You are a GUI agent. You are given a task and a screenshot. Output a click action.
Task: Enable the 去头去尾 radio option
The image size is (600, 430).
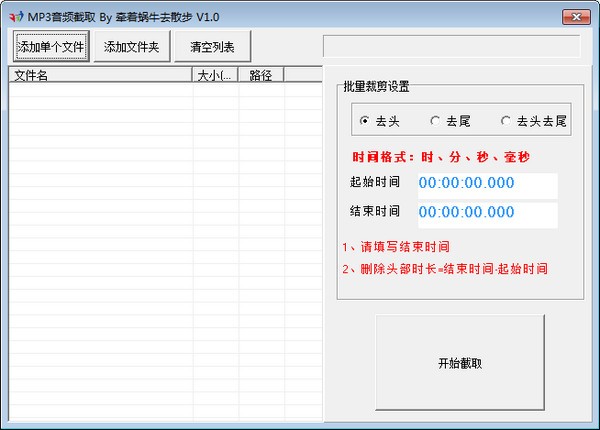[x=506, y=121]
